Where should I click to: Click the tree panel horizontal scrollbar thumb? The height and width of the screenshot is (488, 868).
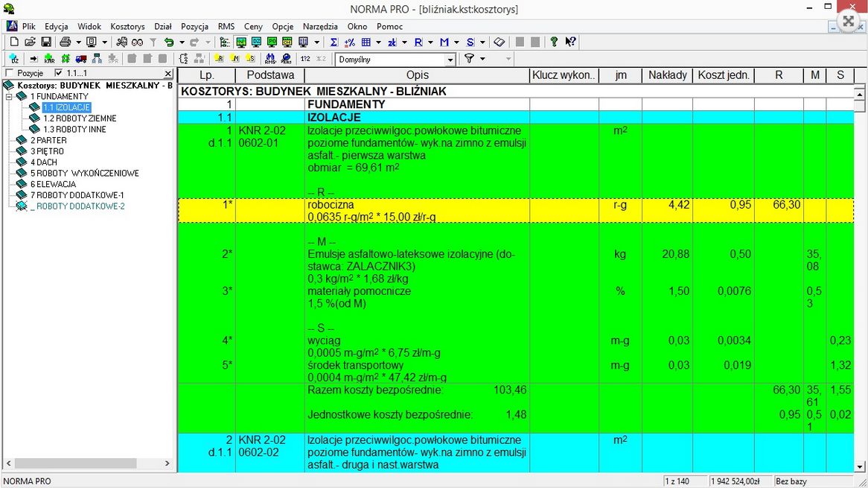click(75, 463)
